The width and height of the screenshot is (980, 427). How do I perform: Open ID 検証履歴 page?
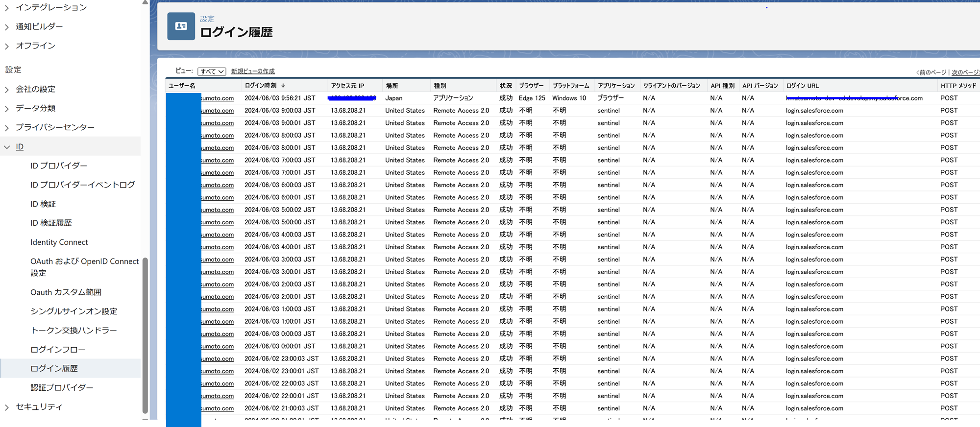point(51,223)
